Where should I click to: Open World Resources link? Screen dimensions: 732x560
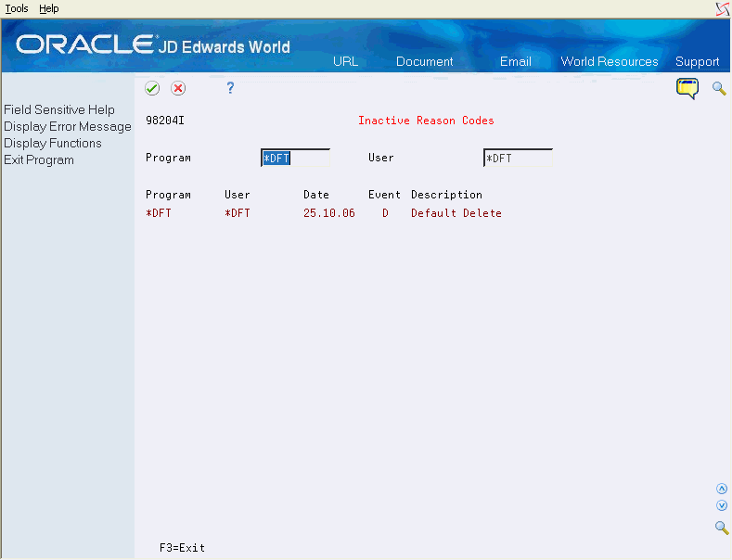(x=610, y=61)
